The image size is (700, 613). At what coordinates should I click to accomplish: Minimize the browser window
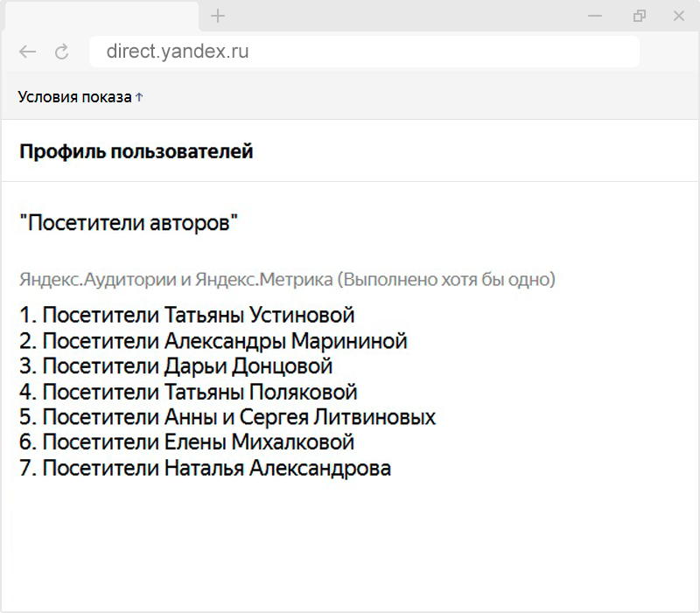(595, 16)
